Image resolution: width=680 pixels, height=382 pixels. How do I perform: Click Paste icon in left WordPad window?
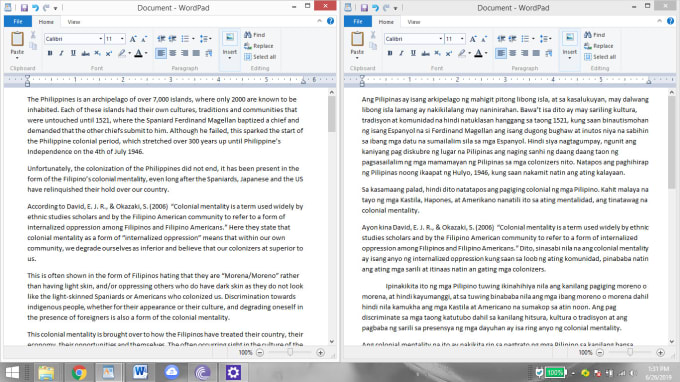pyautogui.click(x=17, y=39)
